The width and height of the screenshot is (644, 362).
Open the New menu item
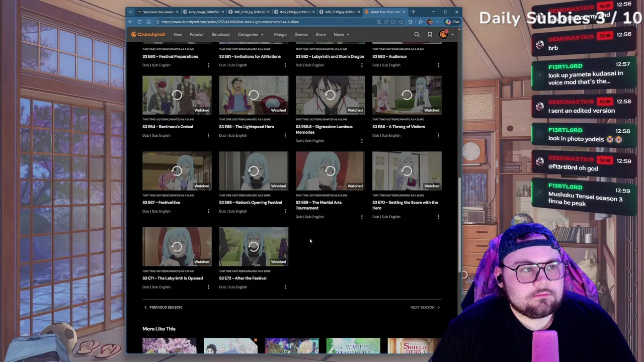(178, 35)
